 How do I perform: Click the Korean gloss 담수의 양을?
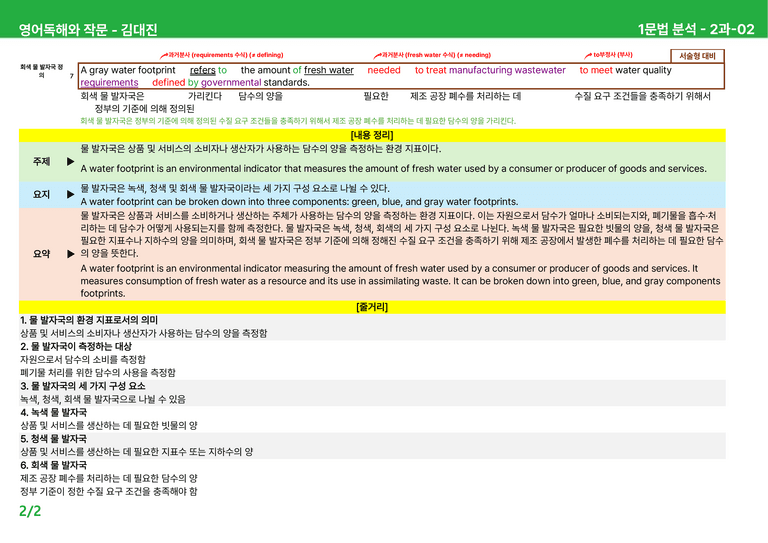pos(261,96)
